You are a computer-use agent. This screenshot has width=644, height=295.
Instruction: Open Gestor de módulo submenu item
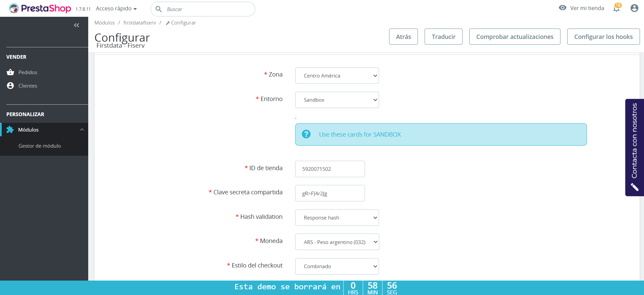(x=40, y=146)
